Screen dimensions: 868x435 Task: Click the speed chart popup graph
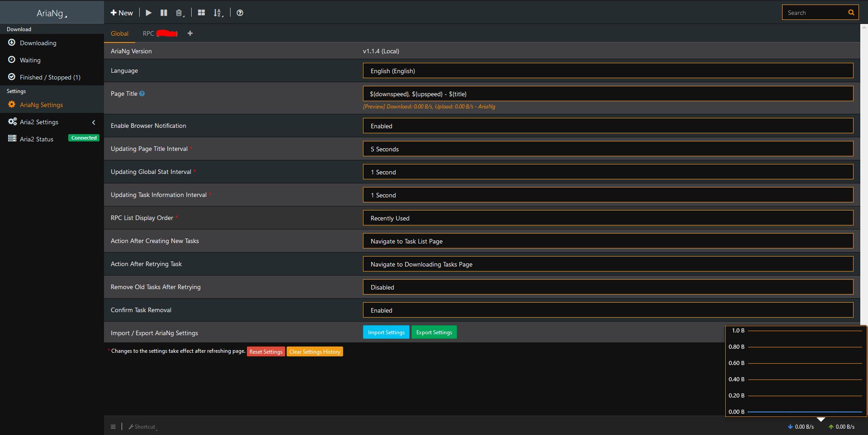796,371
